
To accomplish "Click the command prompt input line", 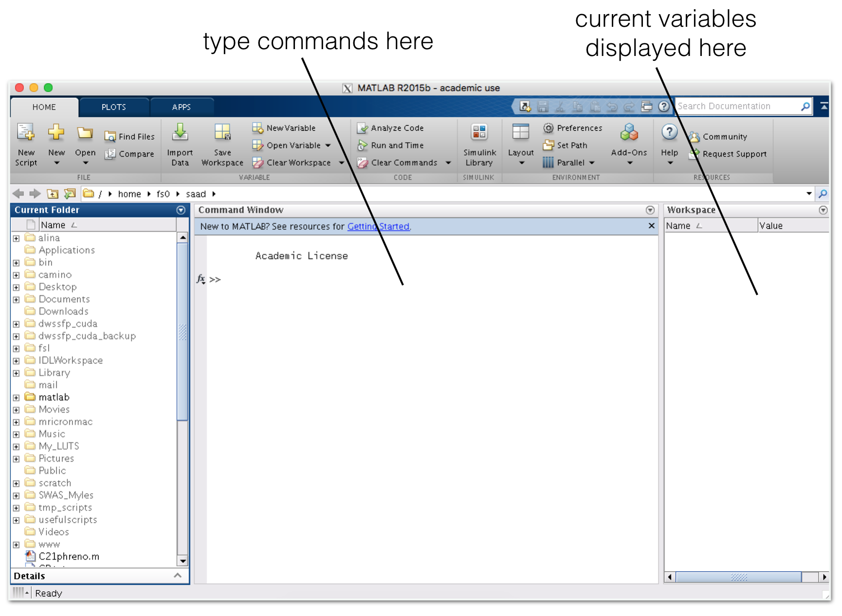I will pyautogui.click(x=433, y=279).
